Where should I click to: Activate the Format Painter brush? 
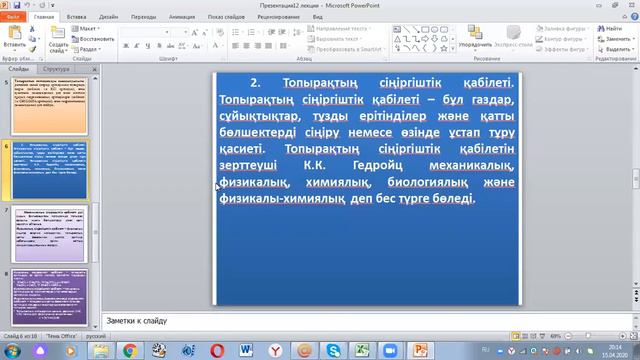tap(32, 49)
